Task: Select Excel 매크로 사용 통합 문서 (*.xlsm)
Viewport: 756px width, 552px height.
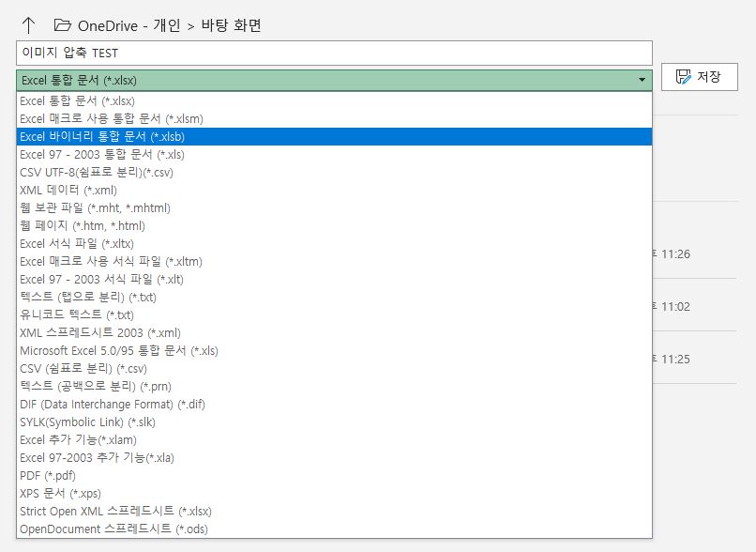Action: 334,118
